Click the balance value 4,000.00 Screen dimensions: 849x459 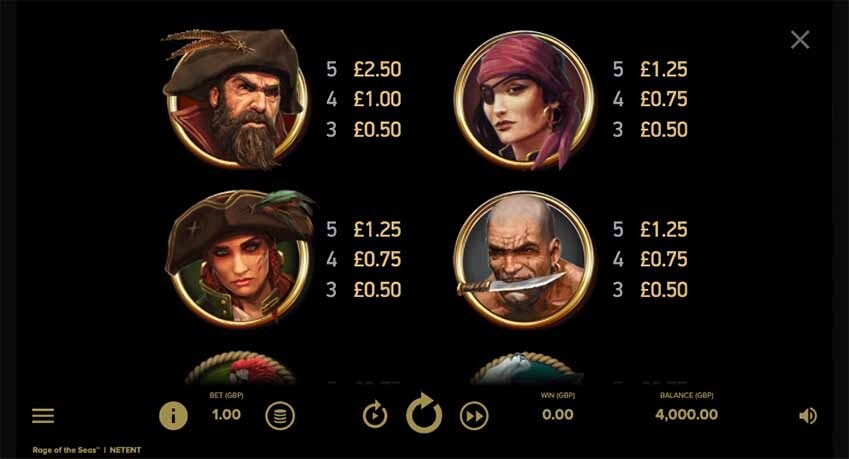tap(687, 415)
